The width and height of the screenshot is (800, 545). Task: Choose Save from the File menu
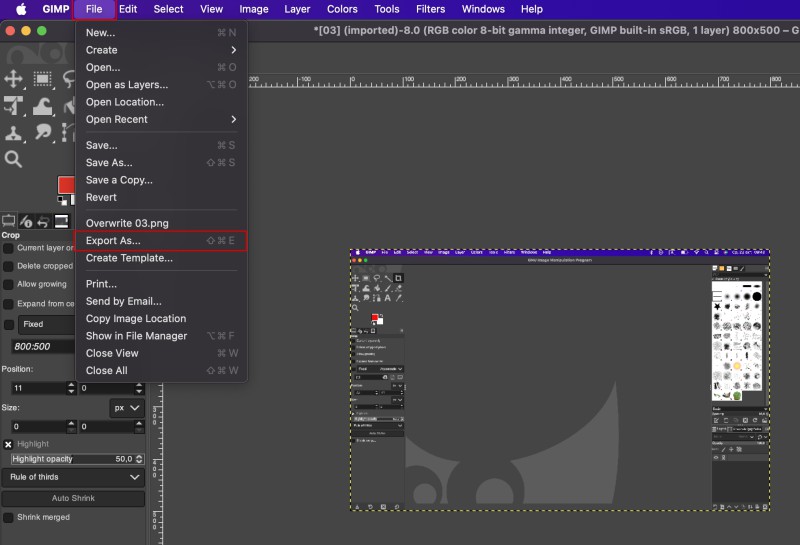tap(161, 145)
